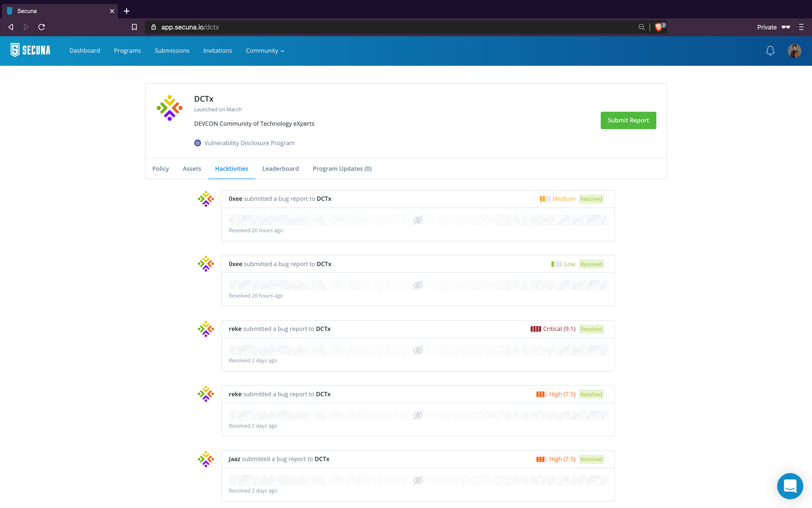Click the Medium severity bar icon
Viewport: 812px width, 508px height.
click(545, 199)
